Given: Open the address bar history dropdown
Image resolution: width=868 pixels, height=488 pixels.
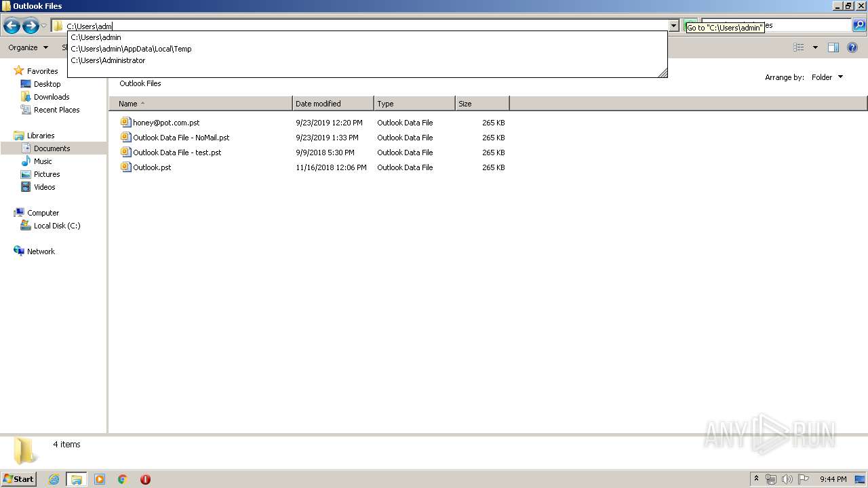Looking at the screenshot, I should click(673, 26).
